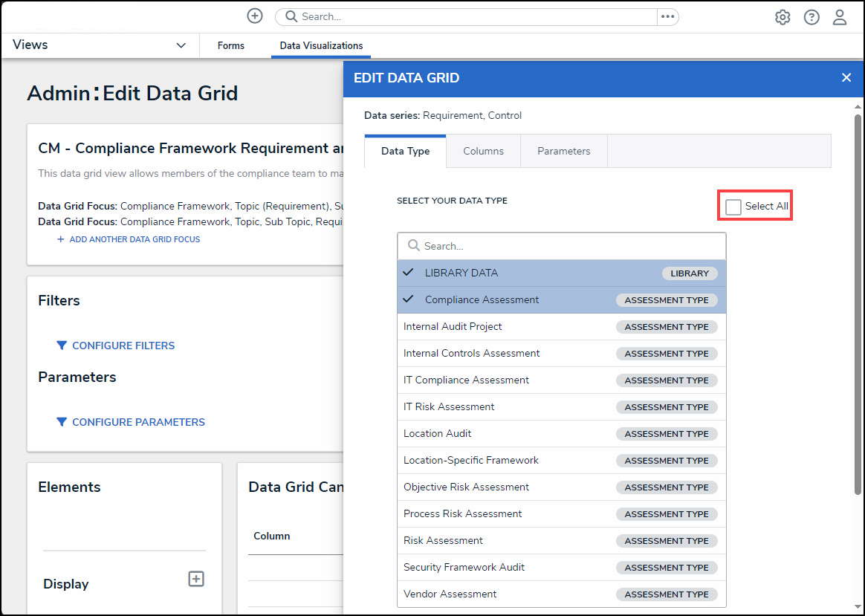Deselect the checked LIBRARY DATA item
The height and width of the screenshot is (616, 865).
tap(461, 273)
